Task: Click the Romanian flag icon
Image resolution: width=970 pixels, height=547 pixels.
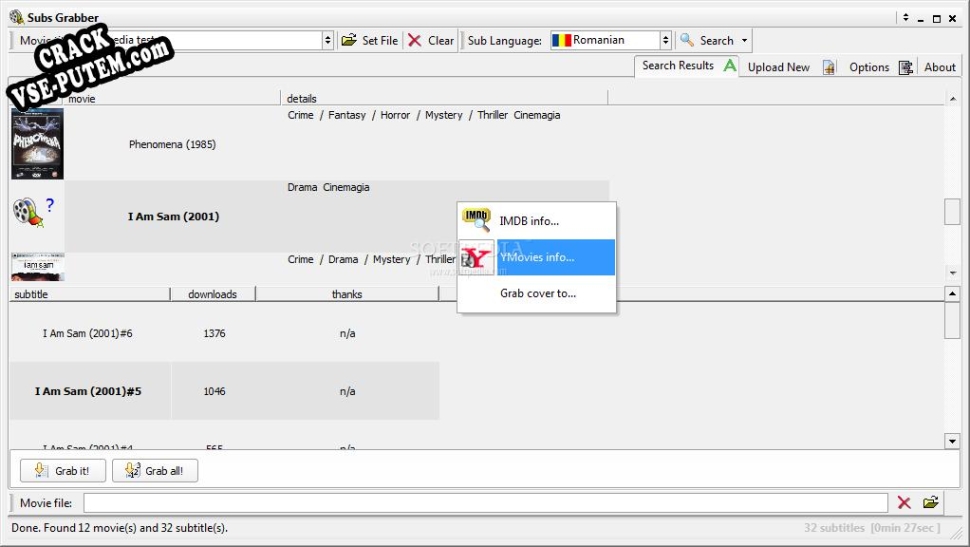Action: [561, 40]
